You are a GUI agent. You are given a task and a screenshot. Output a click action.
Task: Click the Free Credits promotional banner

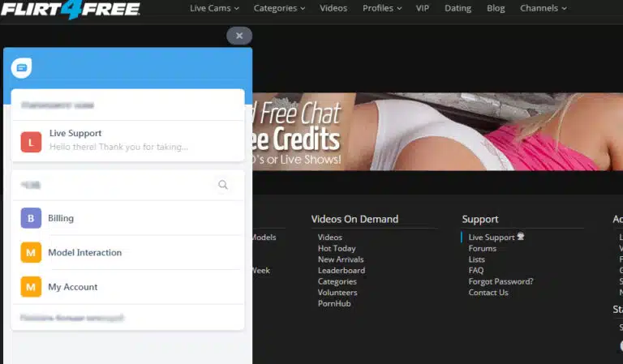click(x=438, y=131)
